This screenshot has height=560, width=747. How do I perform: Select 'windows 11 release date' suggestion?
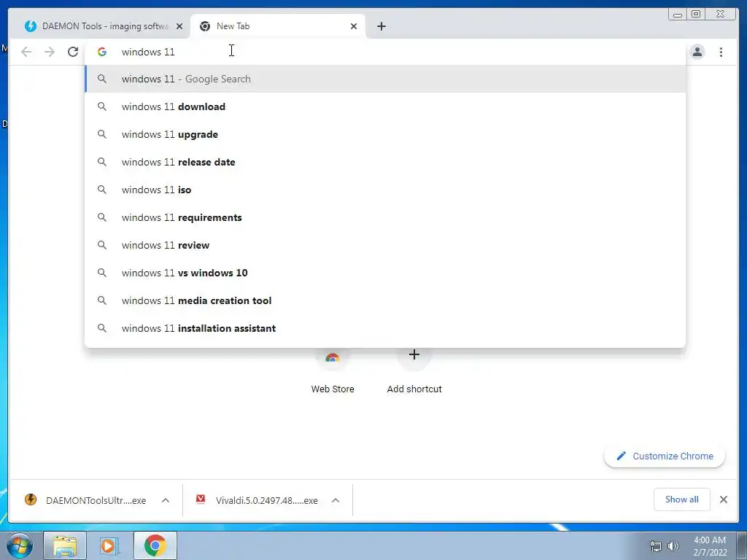click(385, 162)
